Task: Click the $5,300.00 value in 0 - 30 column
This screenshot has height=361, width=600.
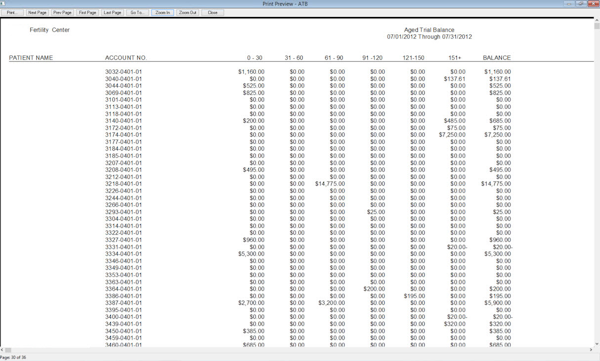Action: (x=251, y=254)
